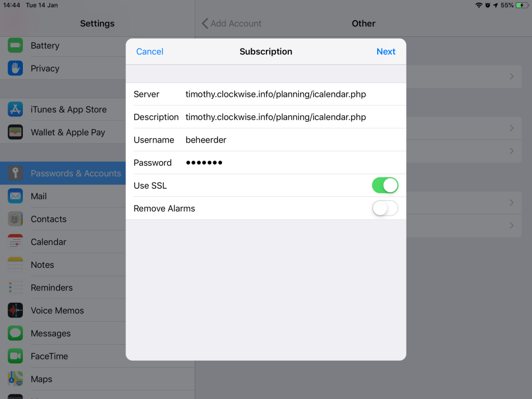Open the Voice Memos waveform icon
Viewport: 532px width, 399px height.
pyautogui.click(x=15, y=310)
